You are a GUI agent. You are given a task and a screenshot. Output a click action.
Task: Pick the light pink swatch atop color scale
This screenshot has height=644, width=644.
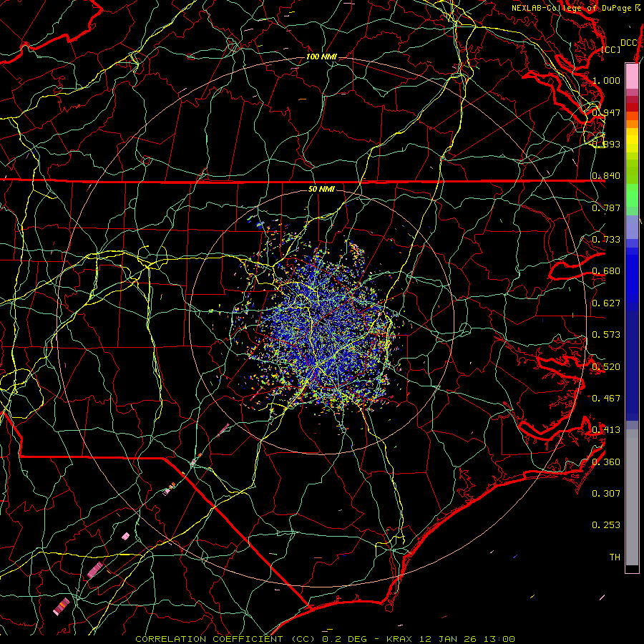pyautogui.click(x=632, y=77)
